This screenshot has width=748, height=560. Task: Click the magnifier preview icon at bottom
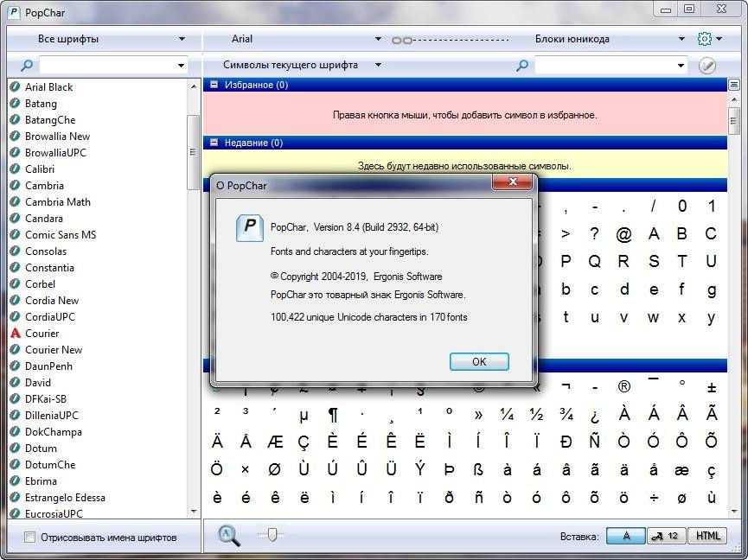[228, 535]
